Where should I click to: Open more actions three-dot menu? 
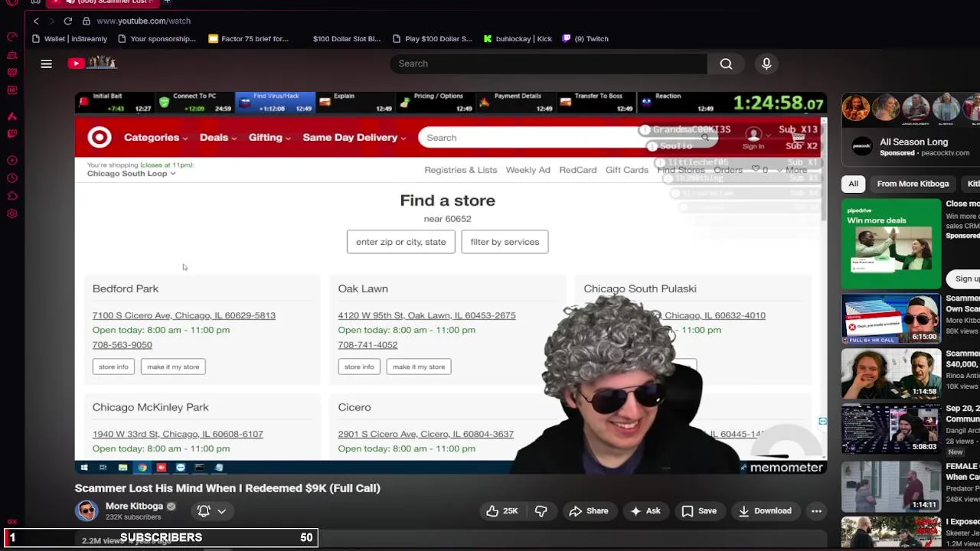click(x=816, y=510)
